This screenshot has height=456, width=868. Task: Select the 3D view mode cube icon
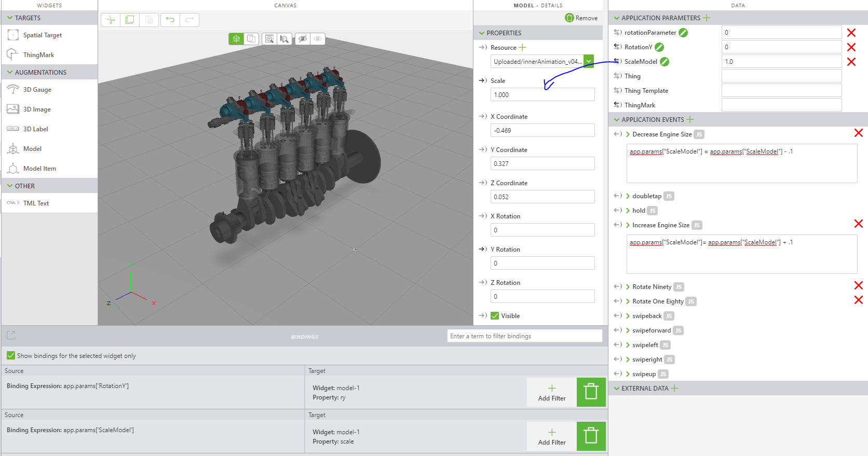point(236,39)
